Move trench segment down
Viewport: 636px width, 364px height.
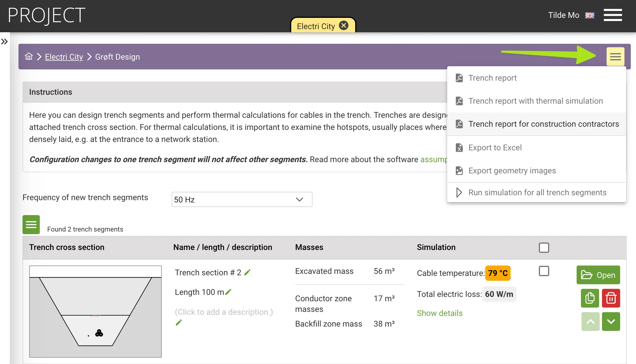click(x=611, y=321)
